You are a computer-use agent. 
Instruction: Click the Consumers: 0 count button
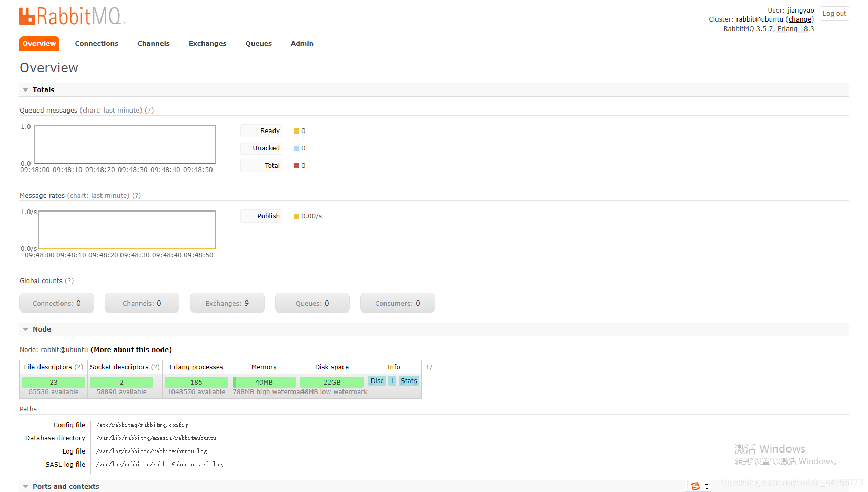click(398, 303)
